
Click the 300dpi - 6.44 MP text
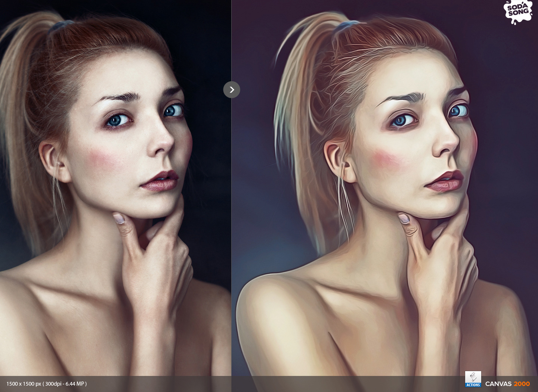click(x=64, y=383)
